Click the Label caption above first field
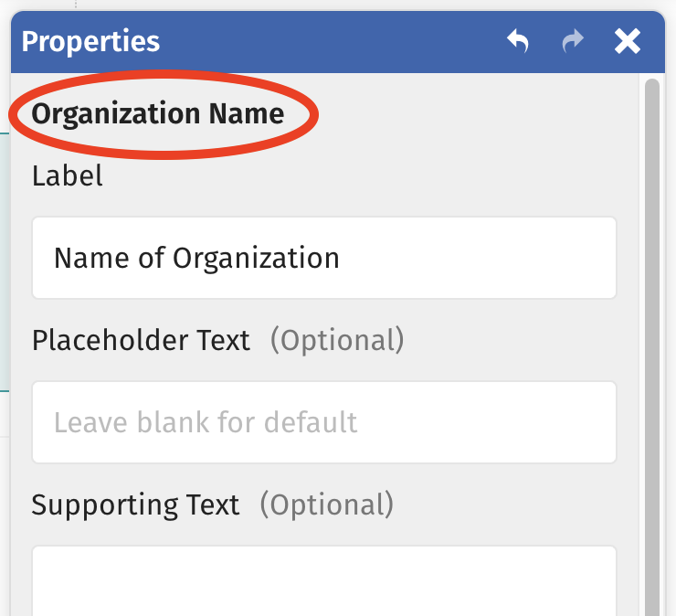Screen dimensions: 676x616 click(x=68, y=175)
